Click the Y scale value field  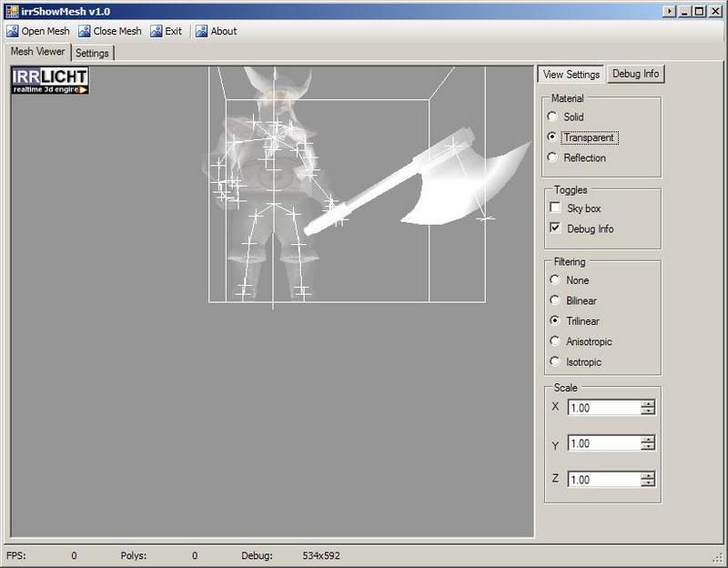[604, 443]
